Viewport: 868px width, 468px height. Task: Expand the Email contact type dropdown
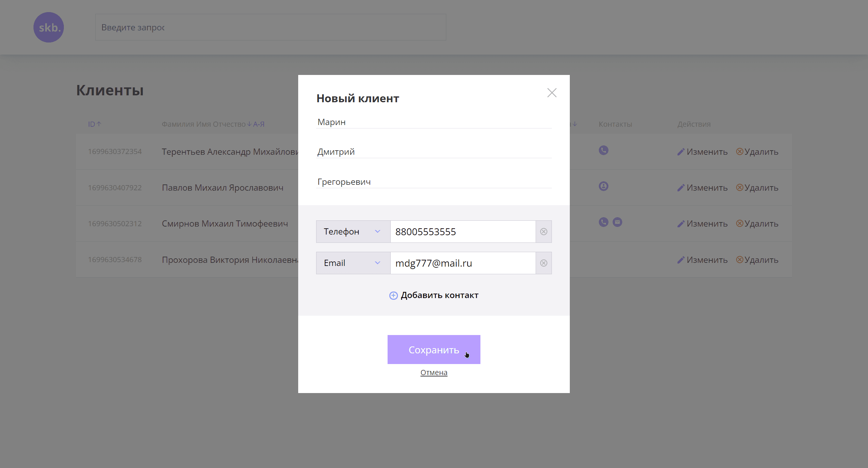coord(353,263)
